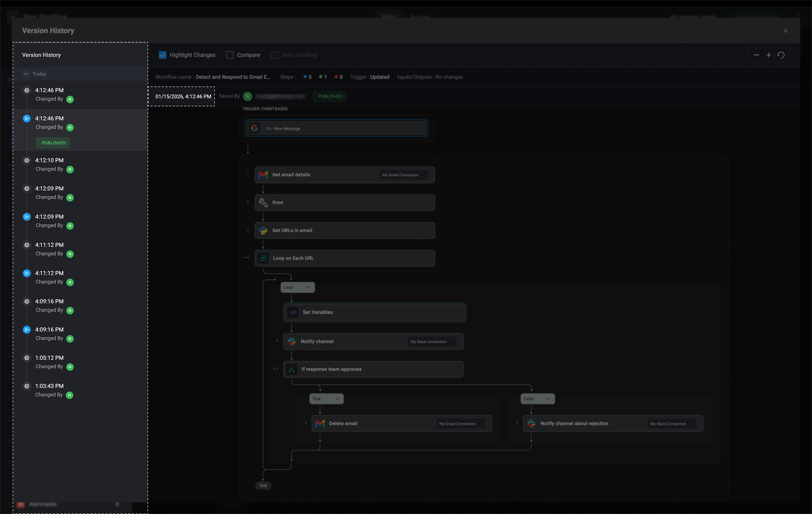This screenshot has width=812, height=514.
Task: Click the blue modified-steps count indicator
Action: point(307,77)
